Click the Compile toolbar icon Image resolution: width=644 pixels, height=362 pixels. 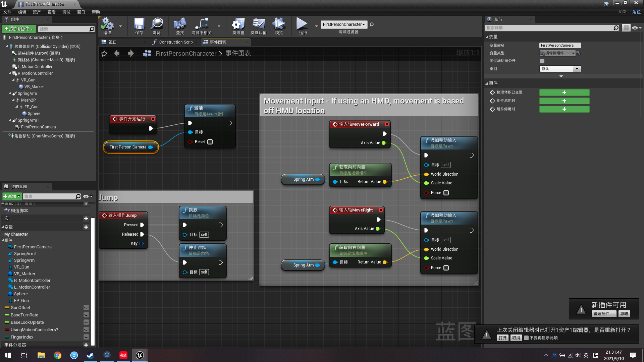click(x=107, y=26)
